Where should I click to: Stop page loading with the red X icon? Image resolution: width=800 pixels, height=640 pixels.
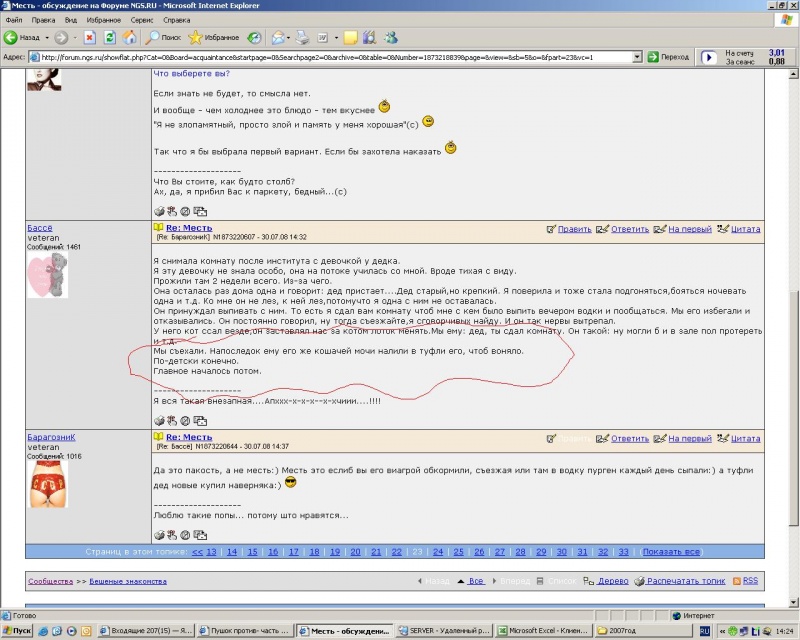click(x=89, y=38)
